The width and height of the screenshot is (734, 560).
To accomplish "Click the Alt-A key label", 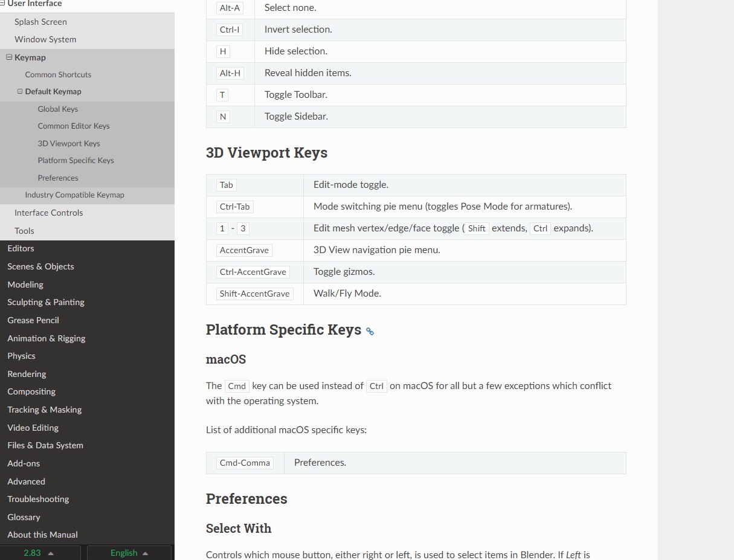I will click(230, 8).
